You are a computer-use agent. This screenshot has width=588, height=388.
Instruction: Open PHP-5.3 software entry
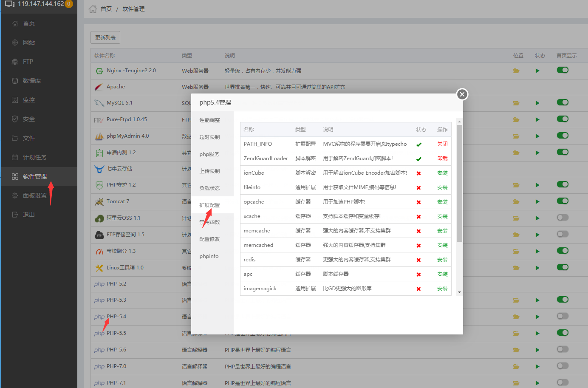pyautogui.click(x=116, y=300)
